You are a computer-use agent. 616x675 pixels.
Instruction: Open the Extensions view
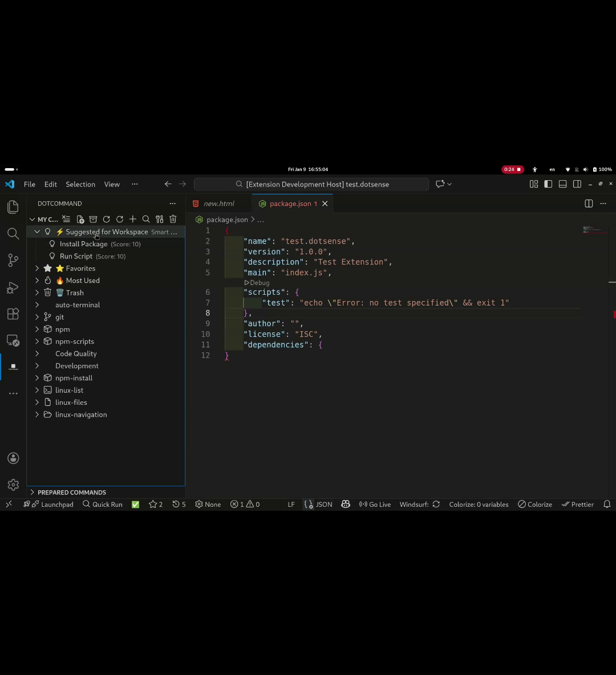click(x=13, y=314)
